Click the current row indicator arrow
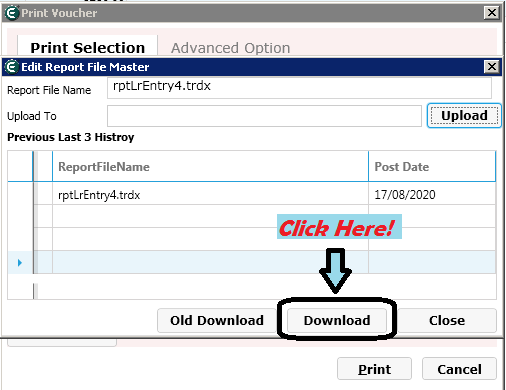506x390 pixels. [20, 263]
